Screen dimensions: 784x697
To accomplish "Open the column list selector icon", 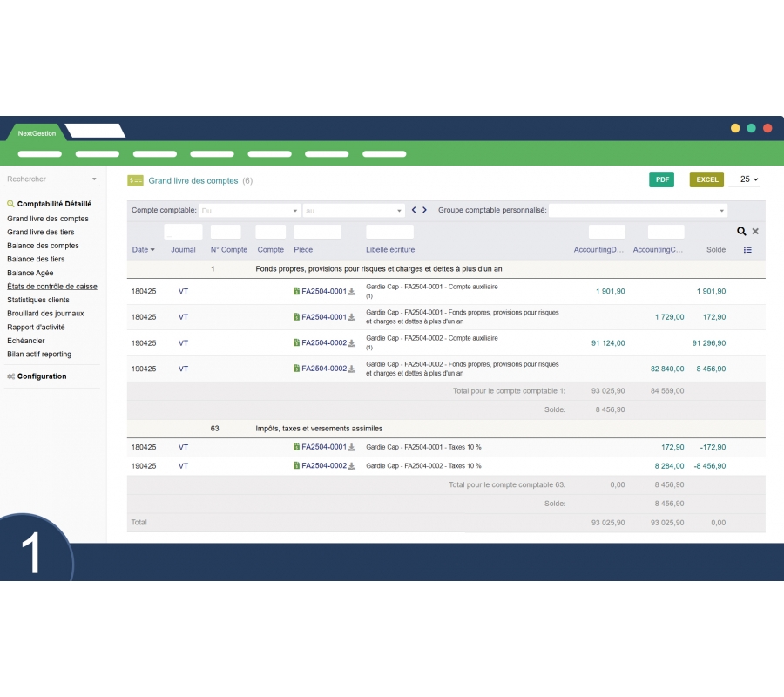I will click(747, 250).
